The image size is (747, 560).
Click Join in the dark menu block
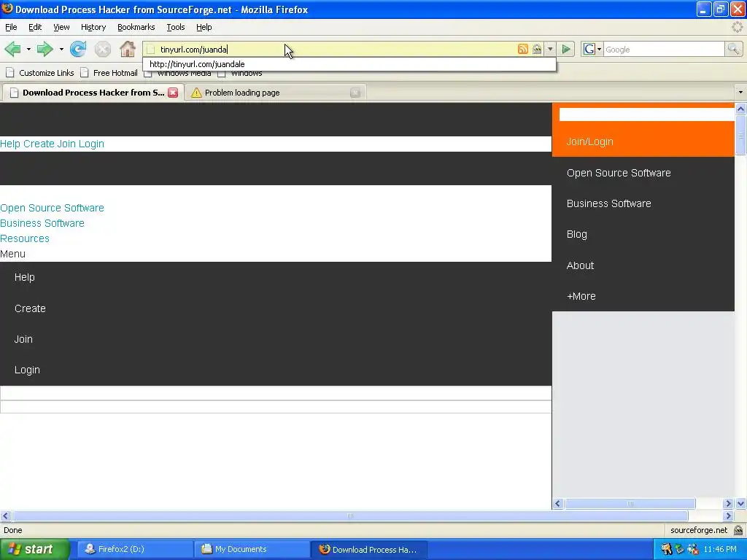(23, 339)
